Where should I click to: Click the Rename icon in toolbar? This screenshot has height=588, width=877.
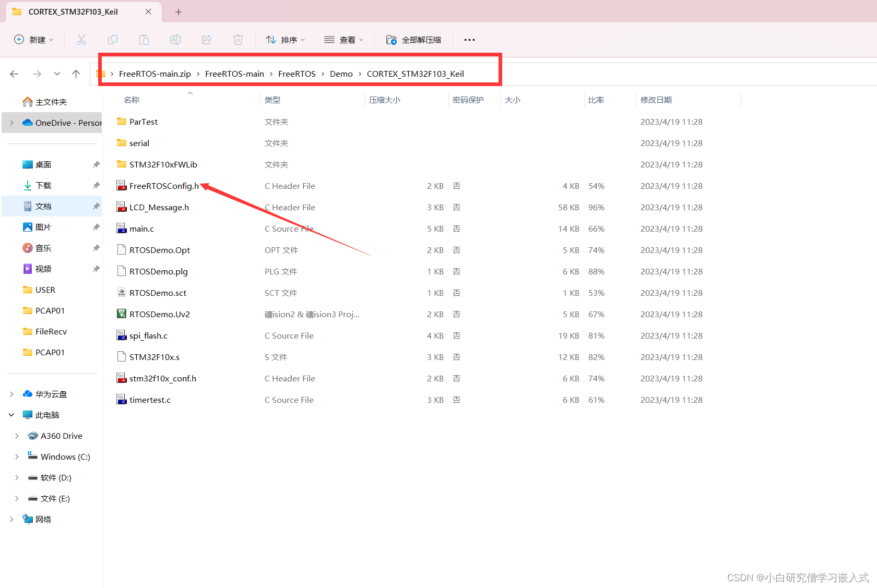175,40
